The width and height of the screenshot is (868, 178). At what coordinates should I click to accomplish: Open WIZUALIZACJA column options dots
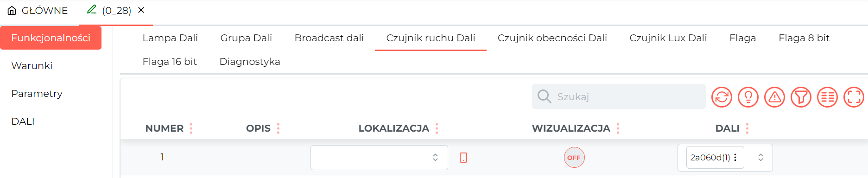pos(618,128)
